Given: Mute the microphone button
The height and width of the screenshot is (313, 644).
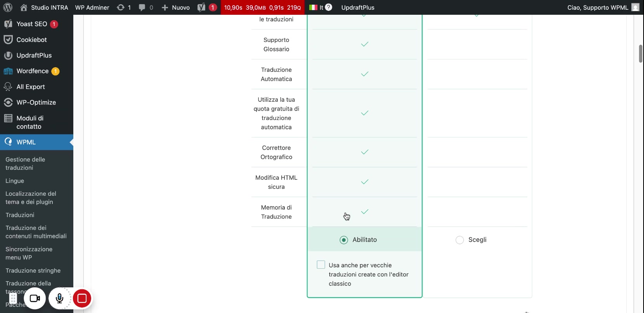Looking at the screenshot, I should tap(59, 298).
